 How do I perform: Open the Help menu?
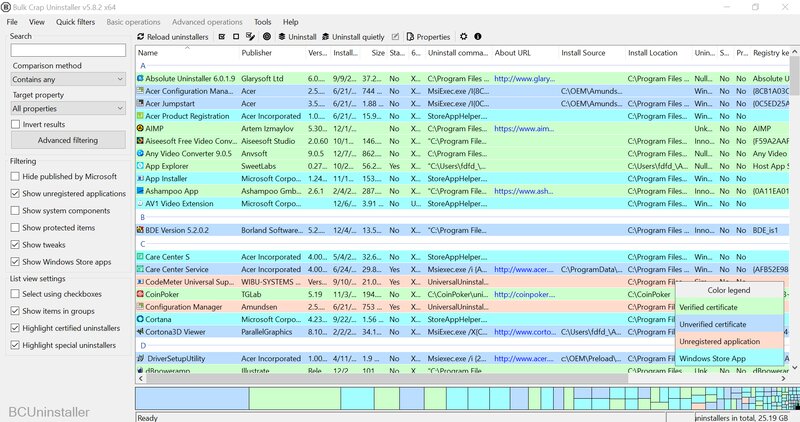click(291, 22)
